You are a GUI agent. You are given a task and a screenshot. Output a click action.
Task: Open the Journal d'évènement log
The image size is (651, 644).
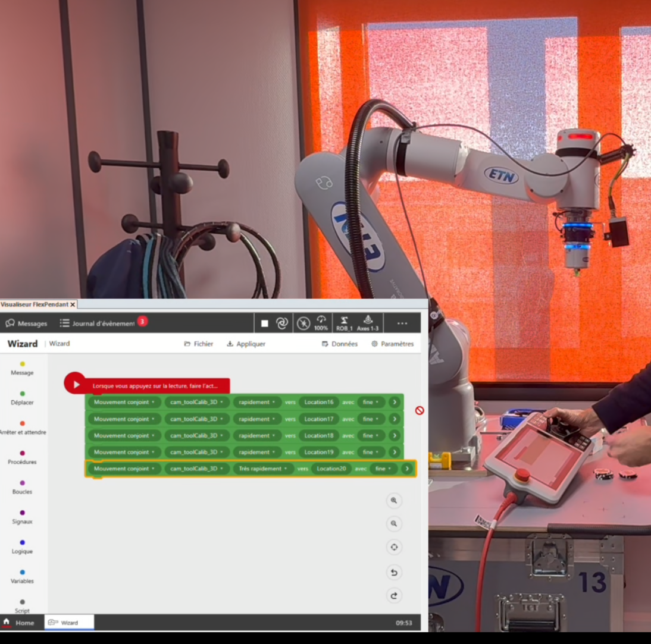point(98,323)
